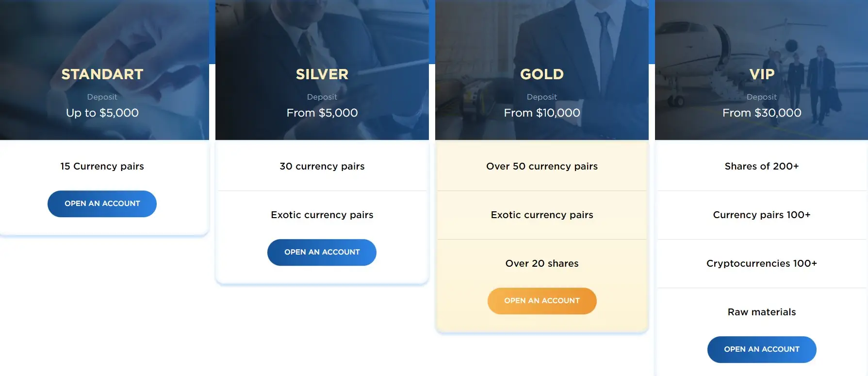Click Silver's Exotic currency pairs row
This screenshot has height=376, width=868.
[x=322, y=215]
